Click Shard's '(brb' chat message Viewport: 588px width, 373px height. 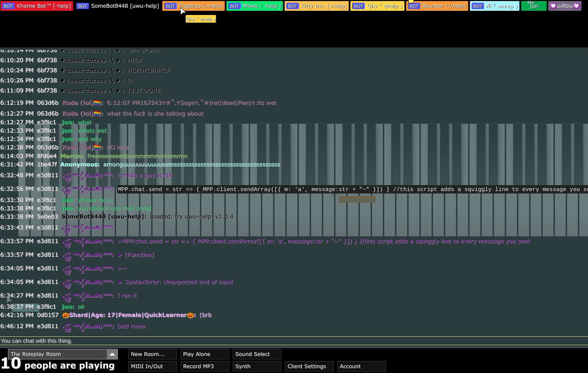pos(206,315)
